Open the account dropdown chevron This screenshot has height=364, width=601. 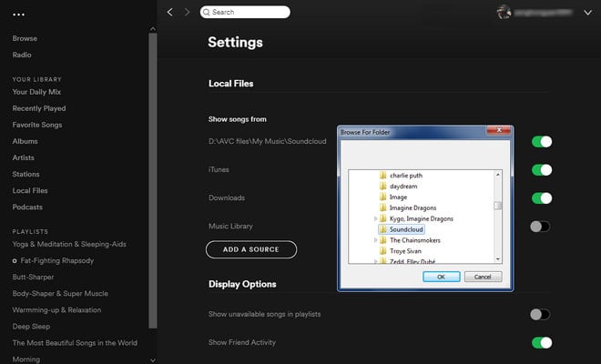pos(587,13)
